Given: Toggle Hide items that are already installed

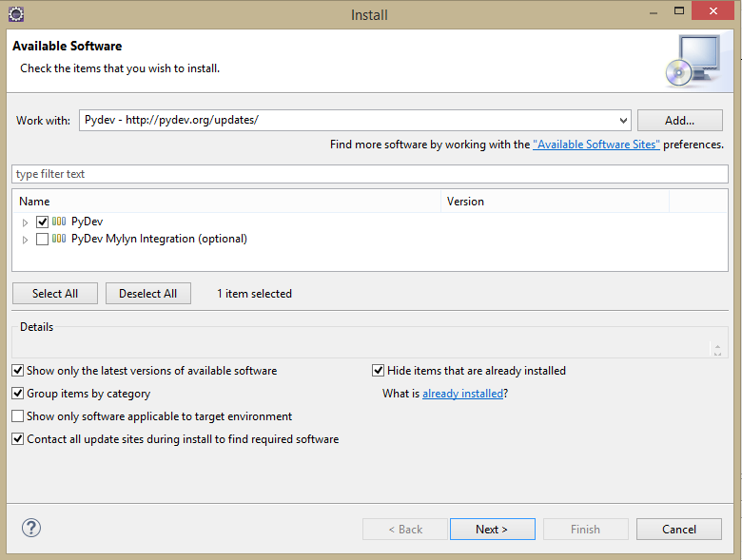Looking at the screenshot, I should (x=378, y=371).
